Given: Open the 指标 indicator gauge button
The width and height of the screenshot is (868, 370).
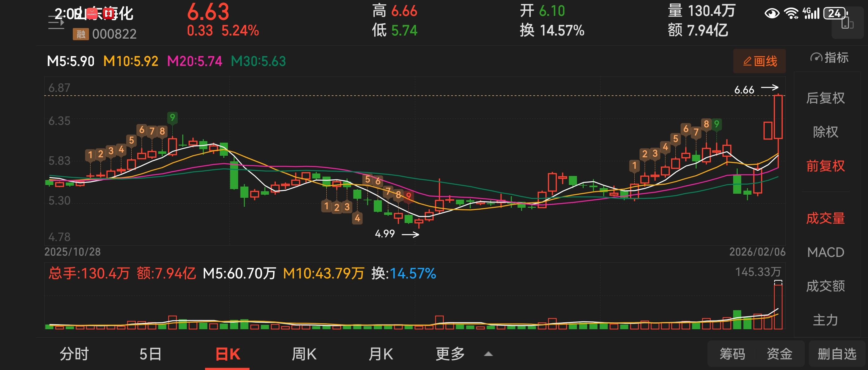Looking at the screenshot, I should [829, 58].
